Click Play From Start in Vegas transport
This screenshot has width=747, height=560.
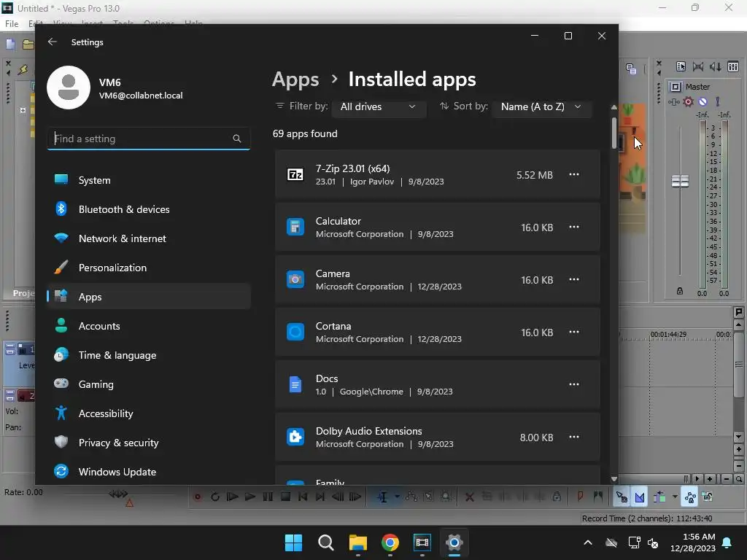pyautogui.click(x=233, y=497)
